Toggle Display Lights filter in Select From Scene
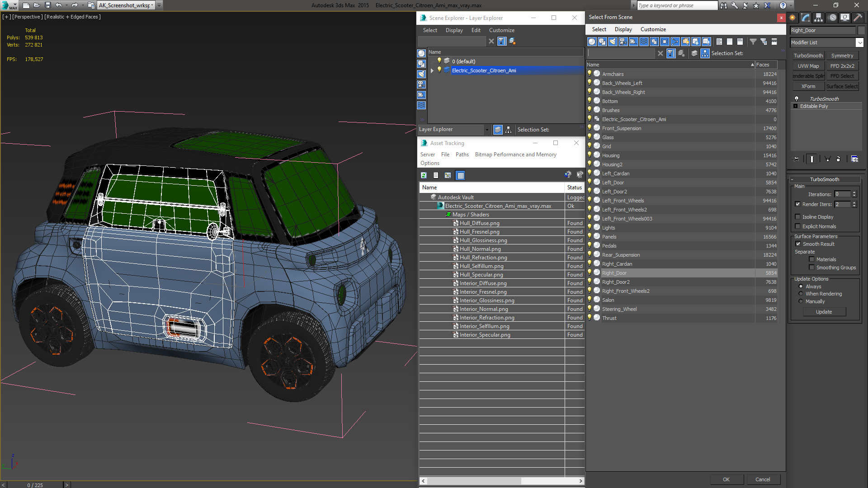The height and width of the screenshot is (488, 868). pos(613,42)
